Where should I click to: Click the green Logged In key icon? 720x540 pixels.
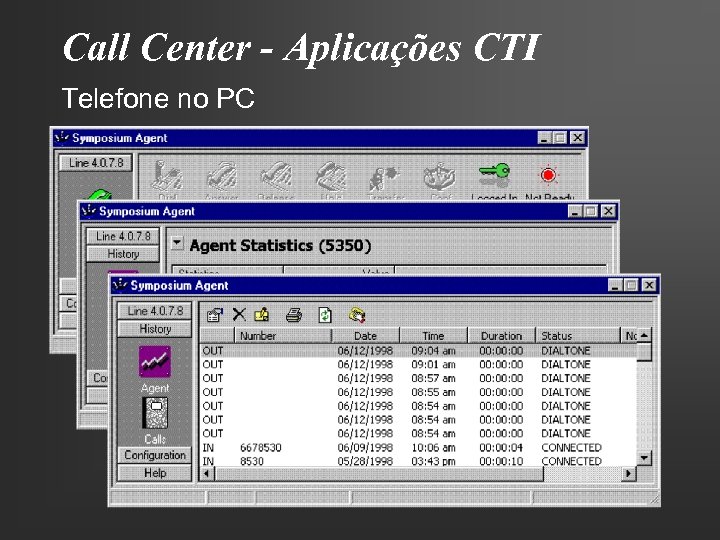click(494, 174)
